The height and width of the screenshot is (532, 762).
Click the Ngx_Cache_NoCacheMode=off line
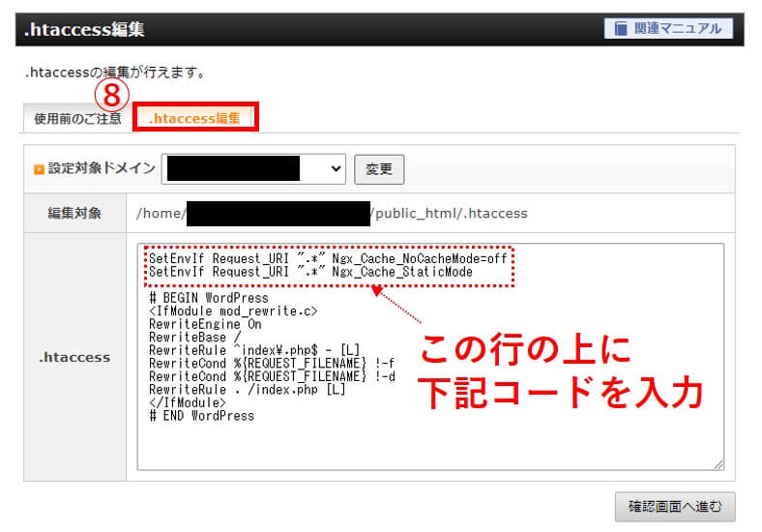328,258
